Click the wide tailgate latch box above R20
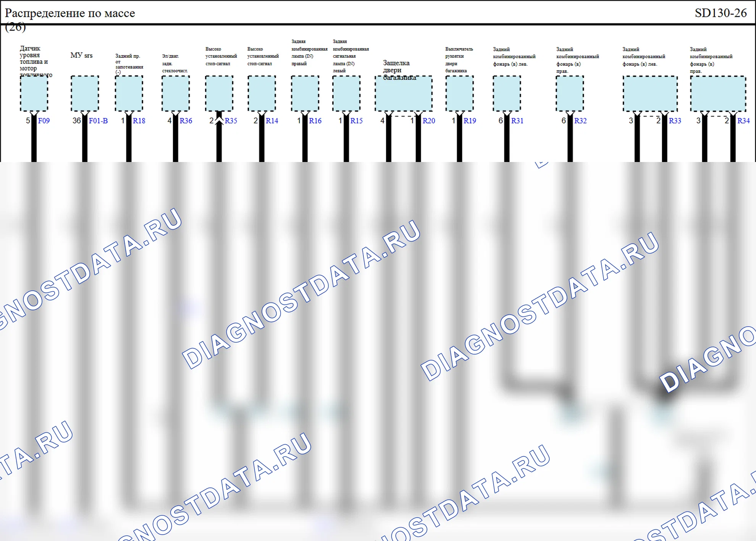The width and height of the screenshot is (756, 541). [404, 94]
